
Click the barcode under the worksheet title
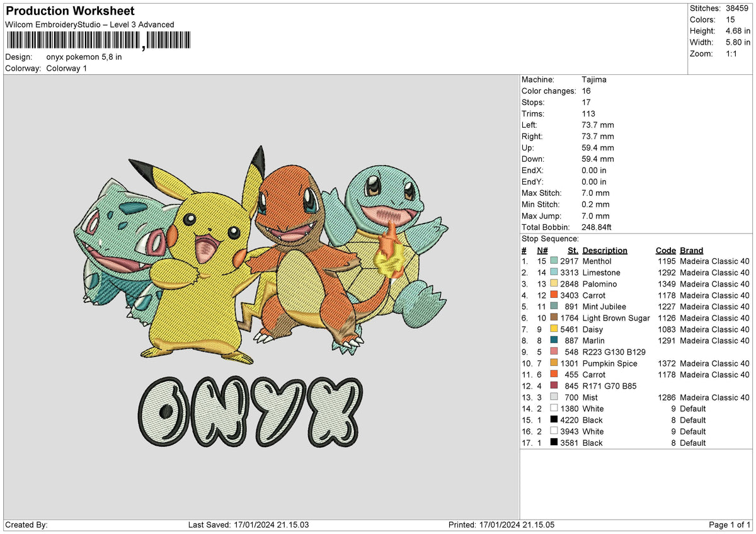(98, 41)
